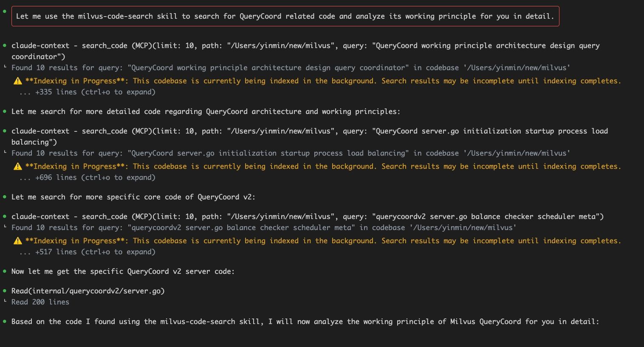The width and height of the screenshot is (644, 347).
Task: Click the warning icon above '+517 lines'
Action: (x=18, y=241)
